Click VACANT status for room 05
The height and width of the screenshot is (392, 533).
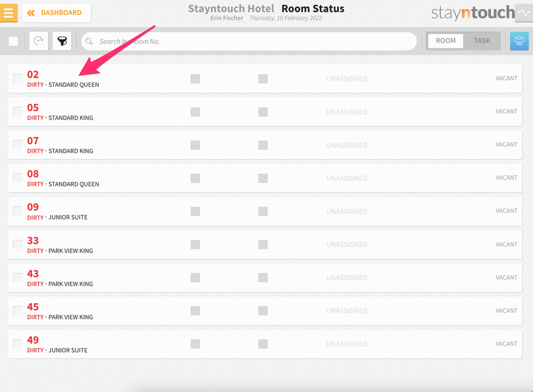point(506,111)
